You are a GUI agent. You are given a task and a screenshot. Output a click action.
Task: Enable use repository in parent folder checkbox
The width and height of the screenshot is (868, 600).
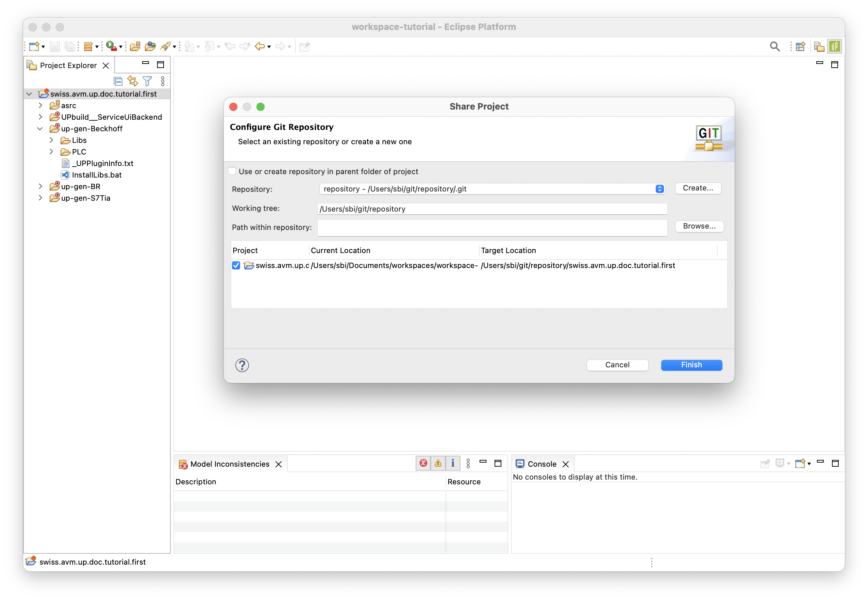coord(232,171)
